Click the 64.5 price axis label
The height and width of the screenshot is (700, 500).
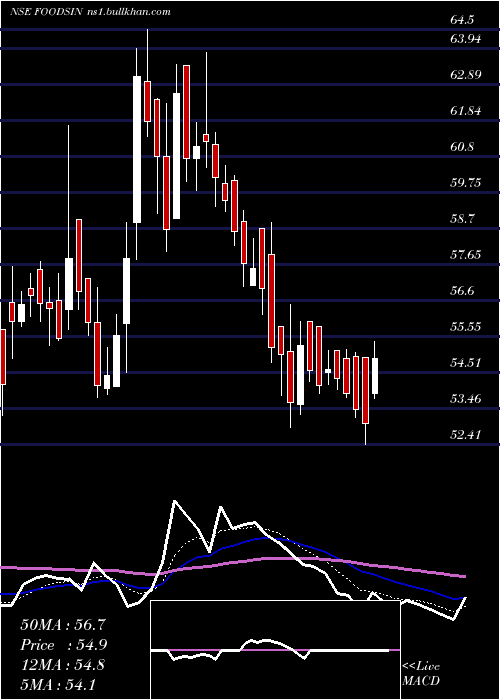click(462, 20)
